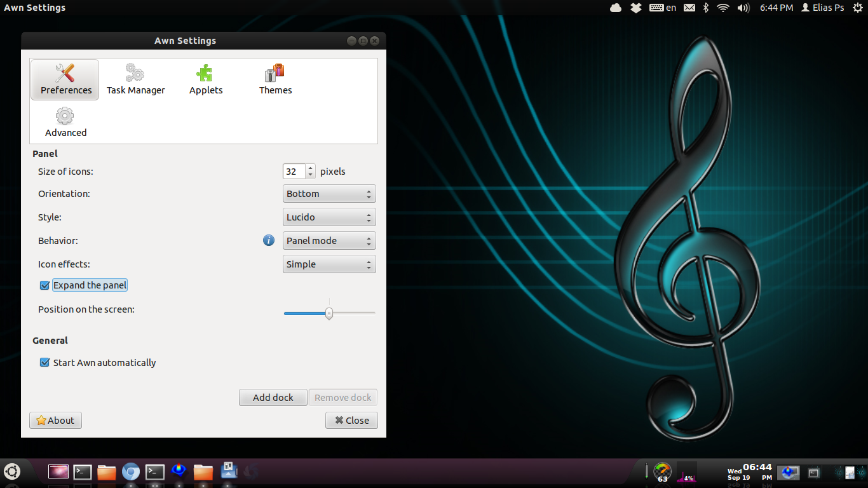Click the About button
The image size is (868, 488).
55,421
